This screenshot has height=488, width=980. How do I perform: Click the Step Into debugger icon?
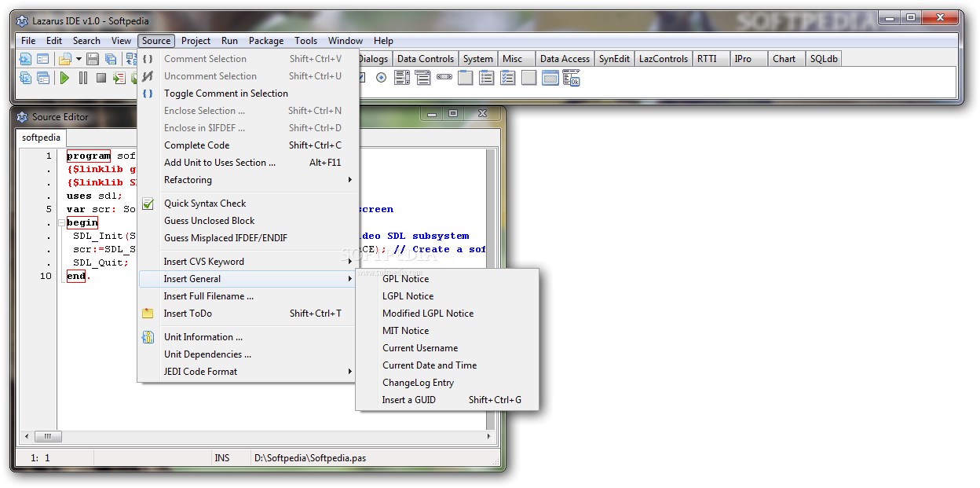click(119, 78)
